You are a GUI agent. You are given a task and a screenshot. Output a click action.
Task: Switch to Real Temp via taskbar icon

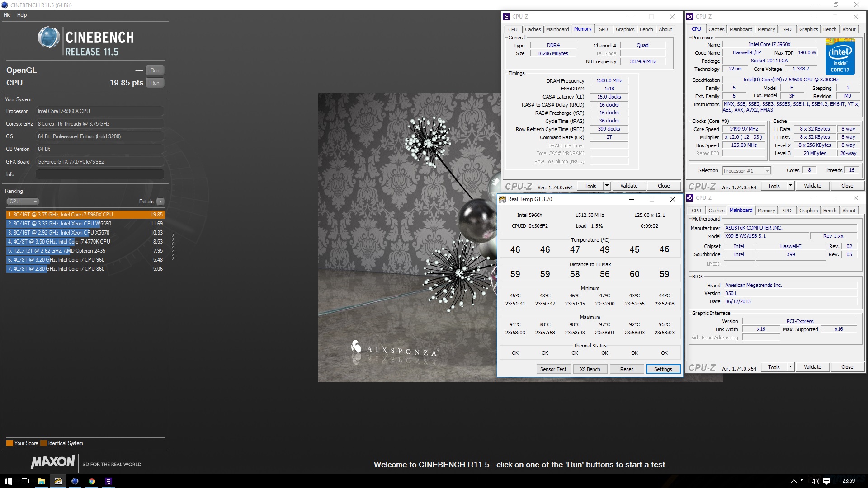point(58,481)
